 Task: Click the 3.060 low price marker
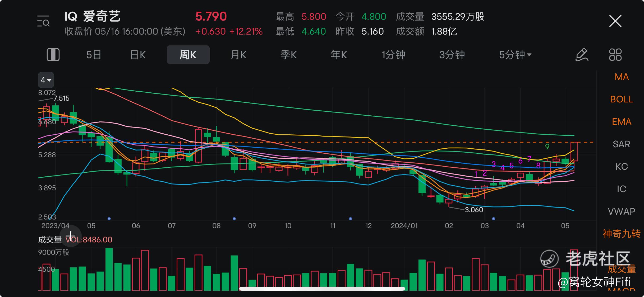[474, 210]
